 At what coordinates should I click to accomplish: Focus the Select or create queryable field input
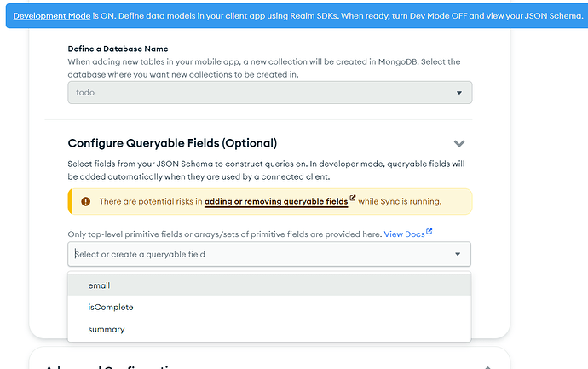[256, 254]
